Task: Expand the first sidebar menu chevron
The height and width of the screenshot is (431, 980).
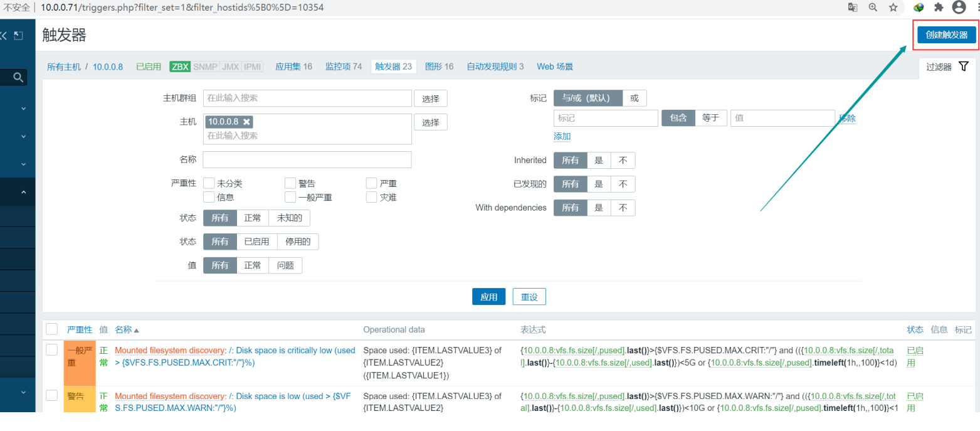Action: tap(23, 109)
